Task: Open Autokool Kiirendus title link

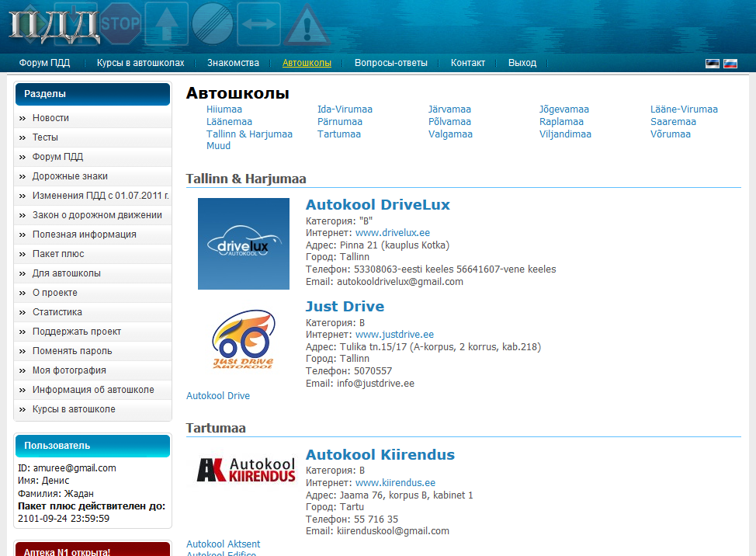Action: (x=380, y=455)
